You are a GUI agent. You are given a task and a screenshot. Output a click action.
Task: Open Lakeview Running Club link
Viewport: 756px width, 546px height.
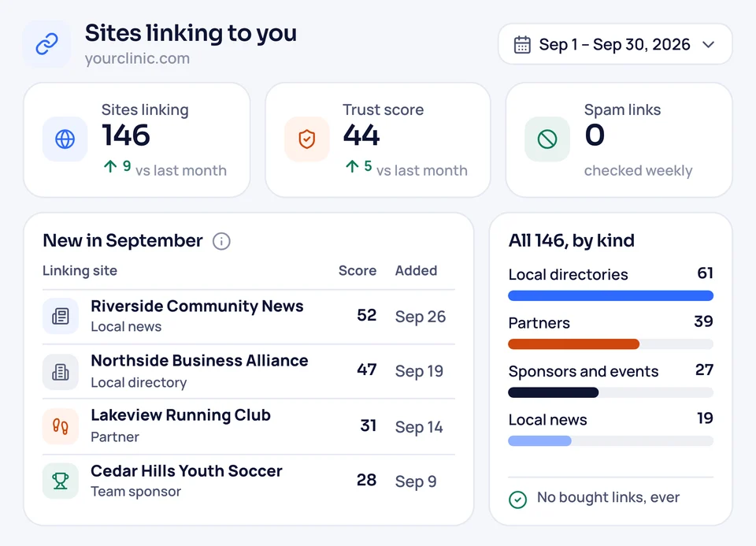[180, 414]
